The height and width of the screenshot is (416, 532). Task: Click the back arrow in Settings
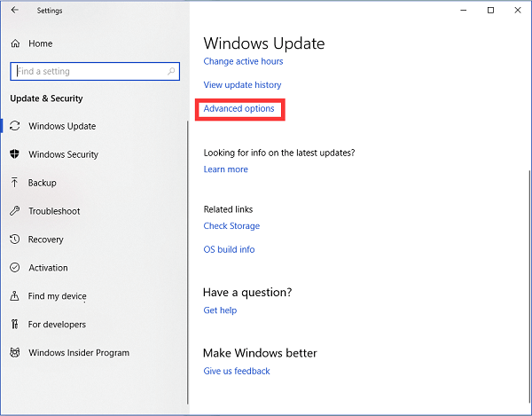tap(14, 10)
